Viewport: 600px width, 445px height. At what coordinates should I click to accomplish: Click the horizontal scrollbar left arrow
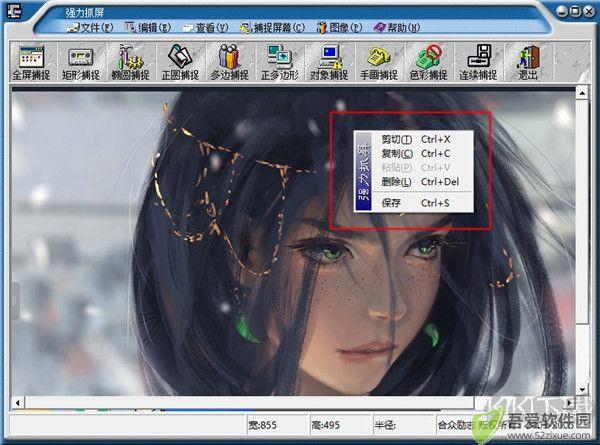[18, 403]
